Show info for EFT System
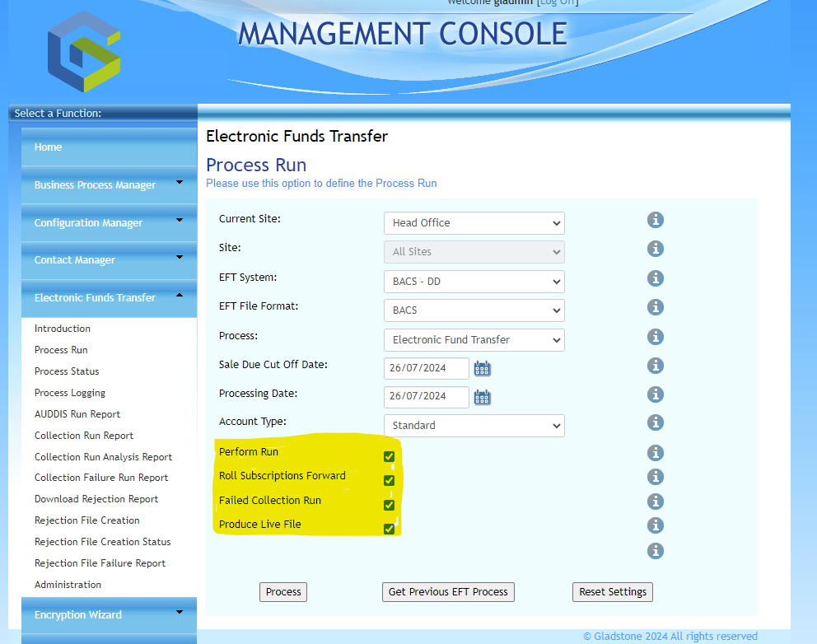Viewport: 817px width, 644px height. pyautogui.click(x=656, y=278)
